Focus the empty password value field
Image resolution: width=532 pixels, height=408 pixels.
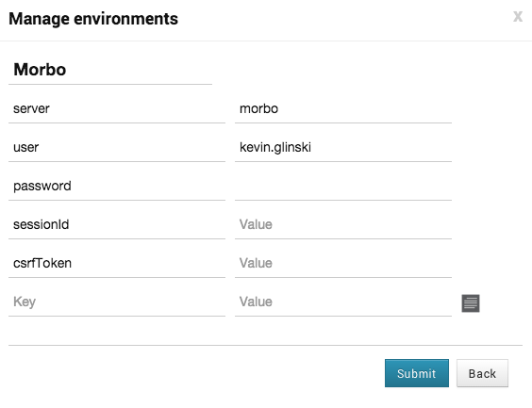click(343, 187)
